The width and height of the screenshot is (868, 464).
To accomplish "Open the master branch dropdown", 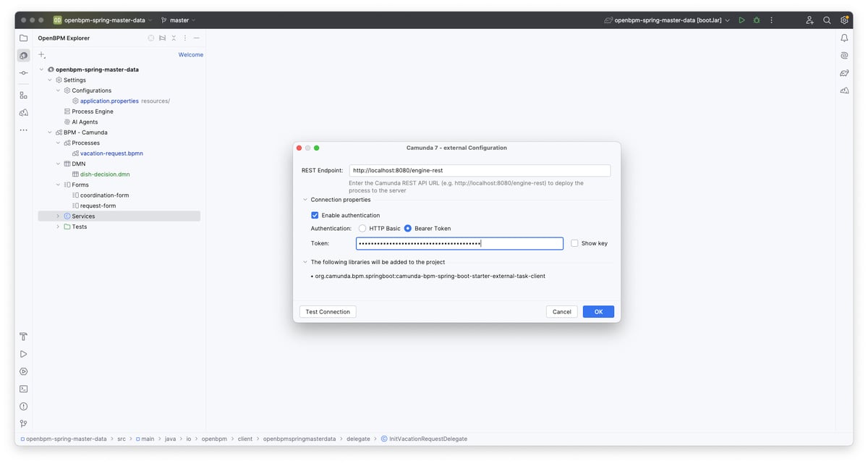I will (x=178, y=20).
